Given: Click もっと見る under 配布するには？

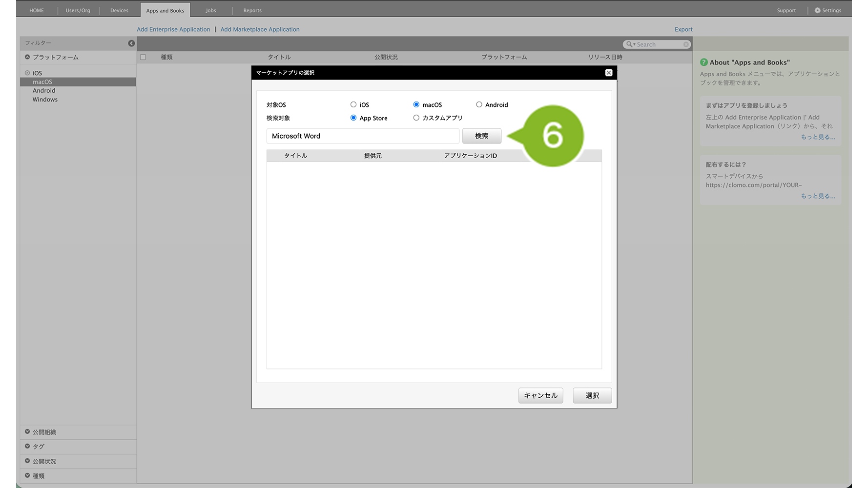Looking at the screenshot, I should (818, 196).
